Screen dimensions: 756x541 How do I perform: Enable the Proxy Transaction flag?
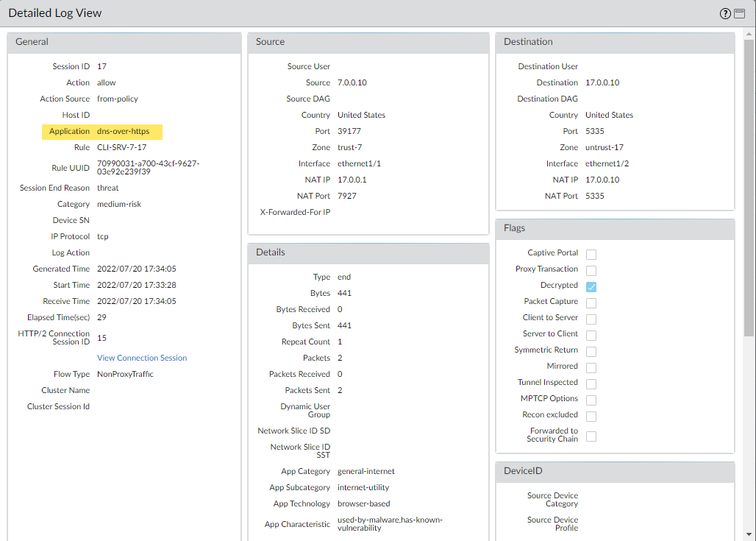coord(591,270)
